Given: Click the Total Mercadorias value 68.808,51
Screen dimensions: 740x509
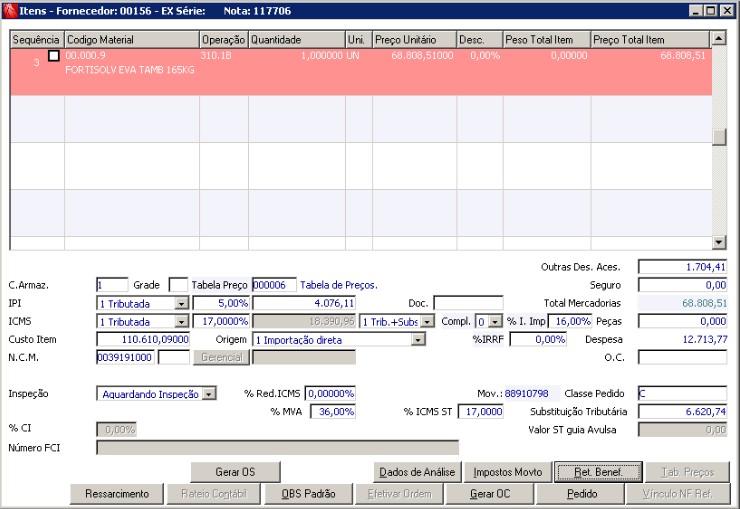Looking at the screenshot, I should [704, 303].
